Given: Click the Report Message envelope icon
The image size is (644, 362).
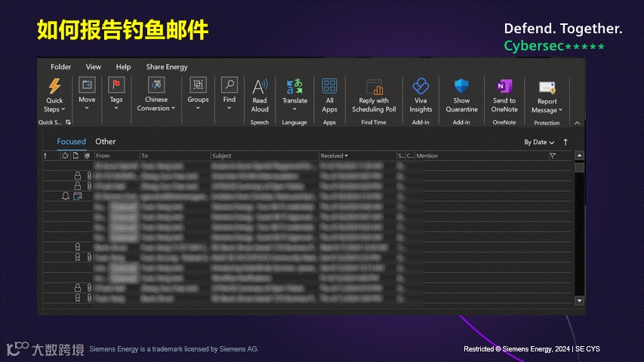Looking at the screenshot, I should tap(547, 87).
